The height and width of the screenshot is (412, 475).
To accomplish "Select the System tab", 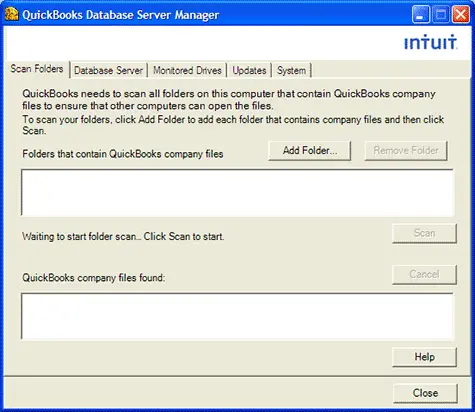I will point(291,70).
